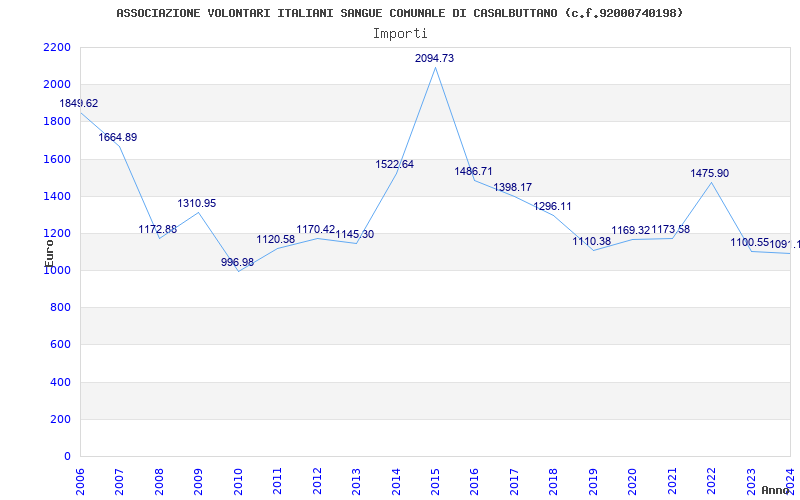Click the 'Anno' x-axis label

tap(775, 490)
